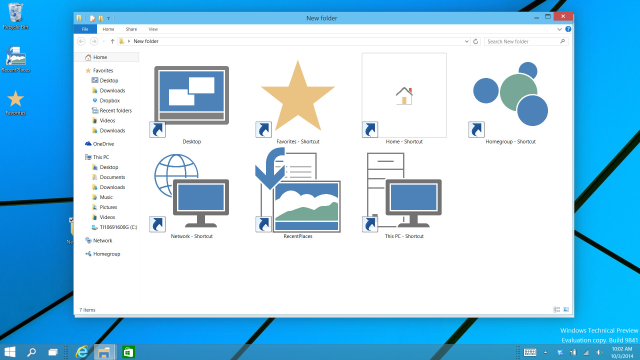Click the new folder quick access icon
This screenshot has height=360, width=640.
coord(100,18)
